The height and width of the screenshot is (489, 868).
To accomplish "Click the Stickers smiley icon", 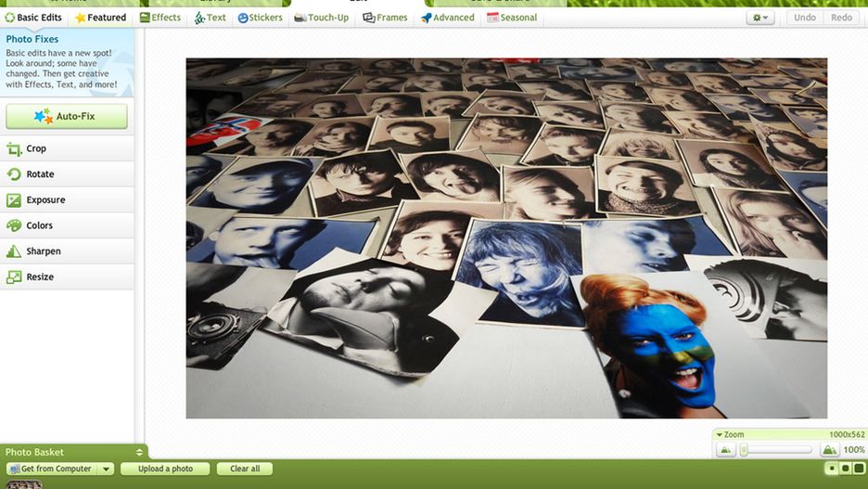I will point(242,18).
